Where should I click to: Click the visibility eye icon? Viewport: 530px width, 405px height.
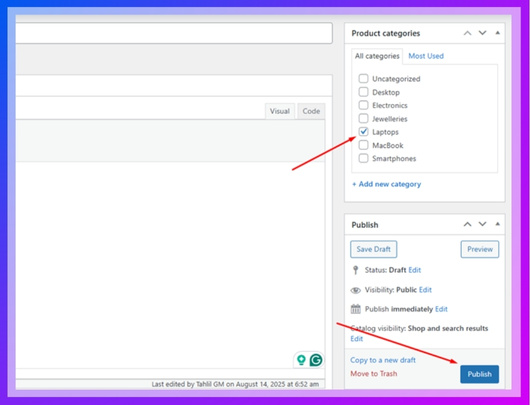click(356, 290)
